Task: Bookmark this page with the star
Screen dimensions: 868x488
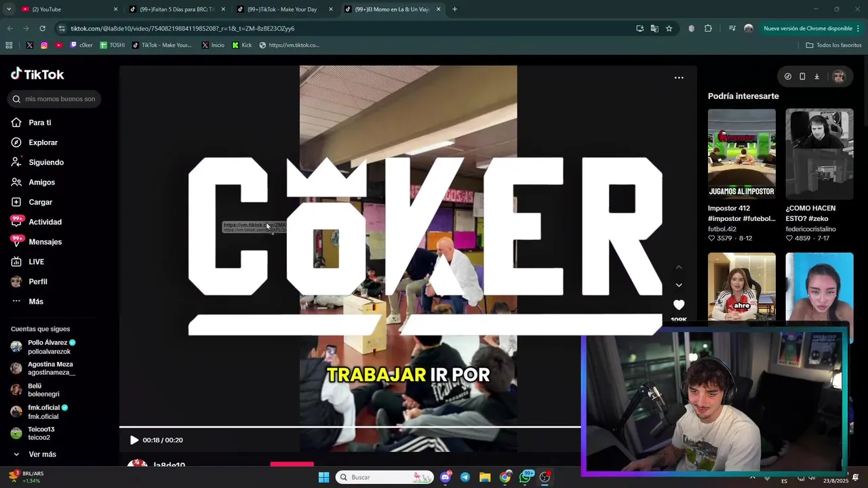Action: pyautogui.click(x=669, y=28)
